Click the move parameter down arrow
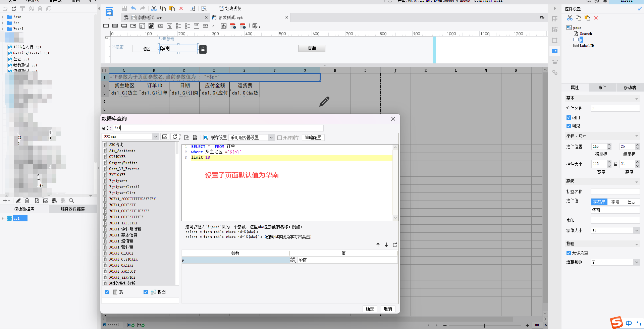 coord(386,245)
